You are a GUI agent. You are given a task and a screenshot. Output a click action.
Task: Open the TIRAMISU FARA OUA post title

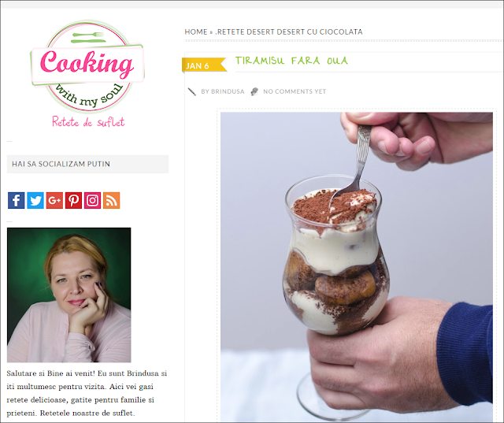coord(291,61)
